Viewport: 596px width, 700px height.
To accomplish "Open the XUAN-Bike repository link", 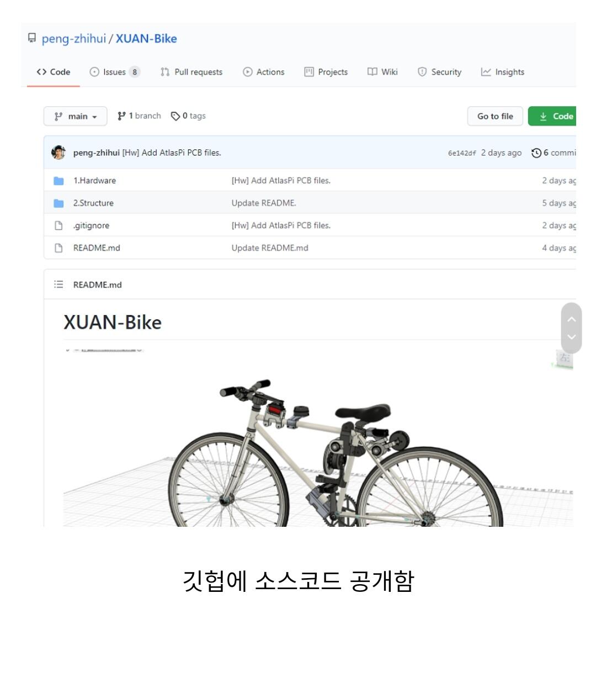I will point(146,39).
